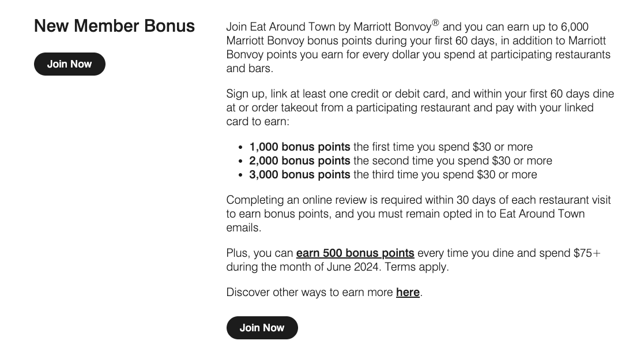The width and height of the screenshot is (644, 348).
Task: Click the bottom Join Now button
Action: click(x=262, y=328)
